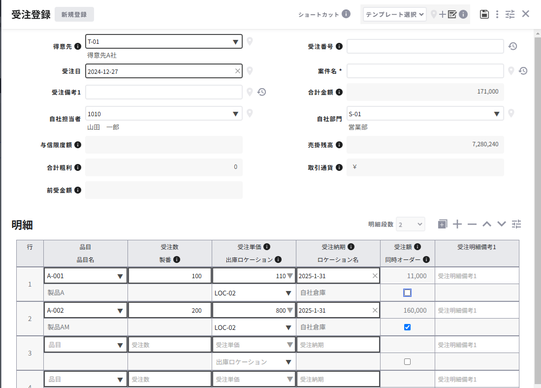Click the edit template pencil icon
541x388 pixels.
click(452, 14)
